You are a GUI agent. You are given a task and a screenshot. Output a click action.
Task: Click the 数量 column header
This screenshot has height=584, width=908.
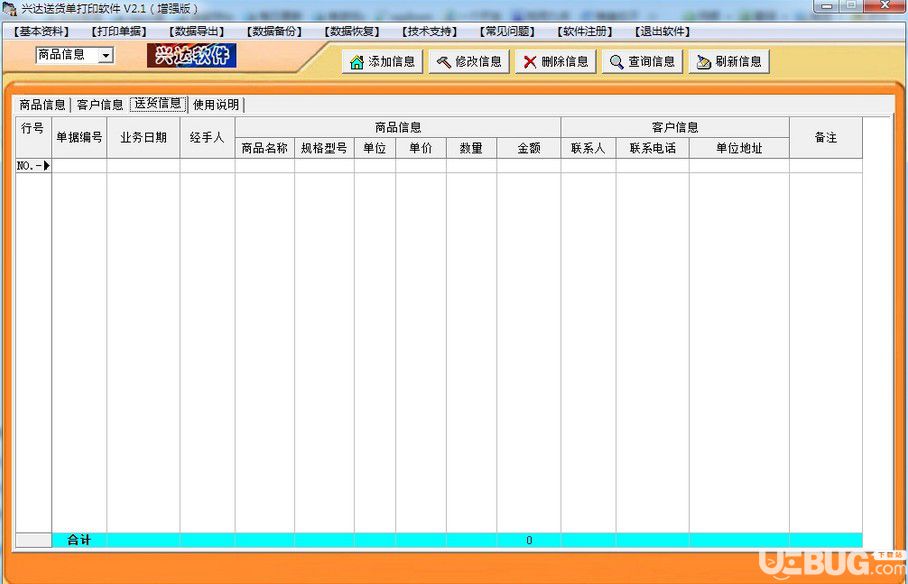(471, 148)
